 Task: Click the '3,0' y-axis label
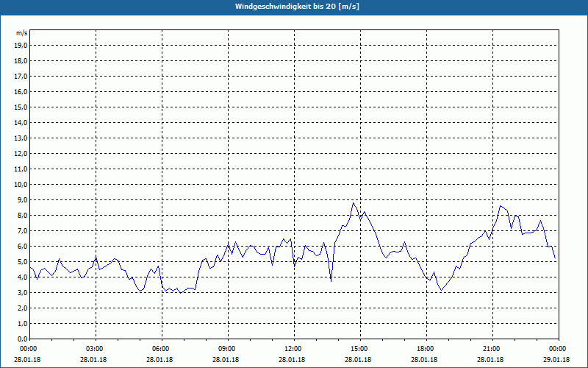point(22,292)
